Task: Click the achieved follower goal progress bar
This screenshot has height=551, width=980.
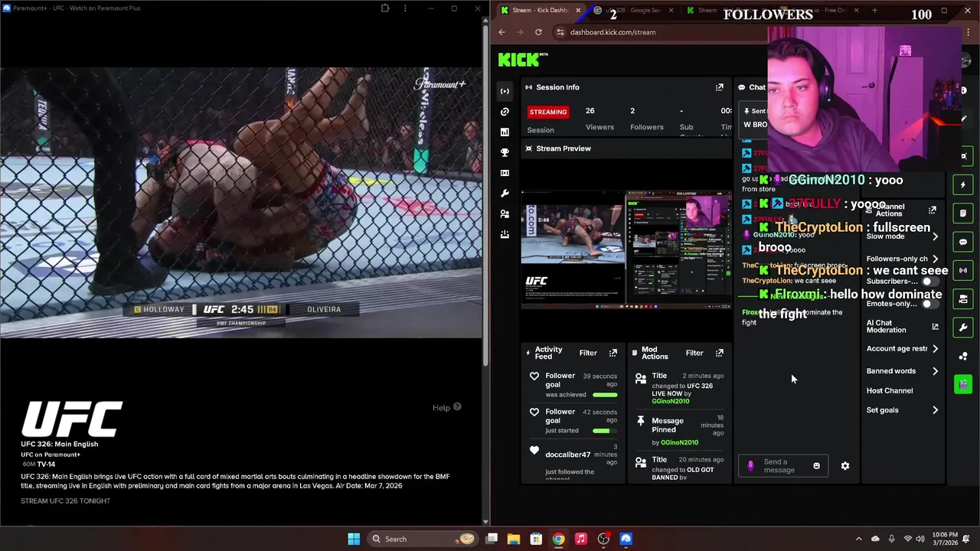Action: coord(605,395)
